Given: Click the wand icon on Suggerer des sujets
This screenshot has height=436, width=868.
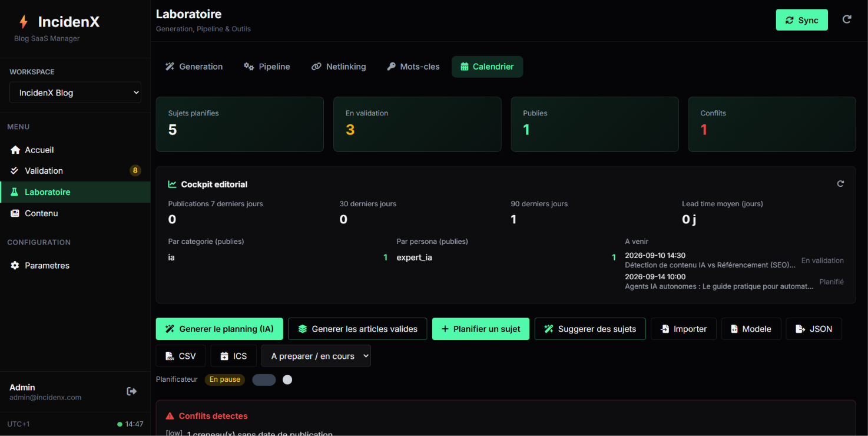Looking at the screenshot, I should [549, 329].
